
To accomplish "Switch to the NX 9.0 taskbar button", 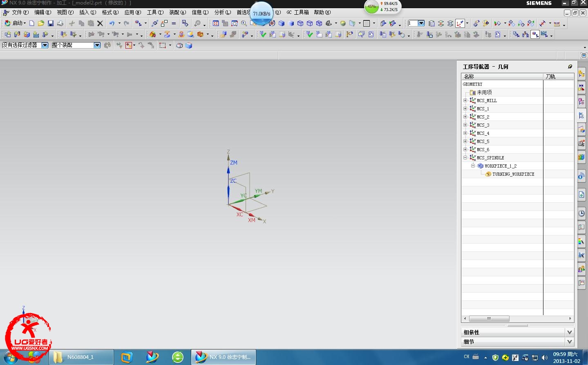I will tap(224, 357).
